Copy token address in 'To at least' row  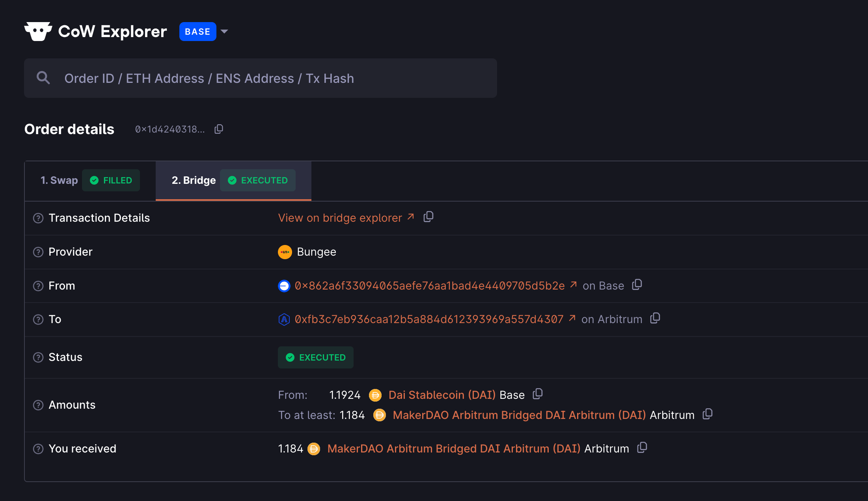(x=708, y=414)
